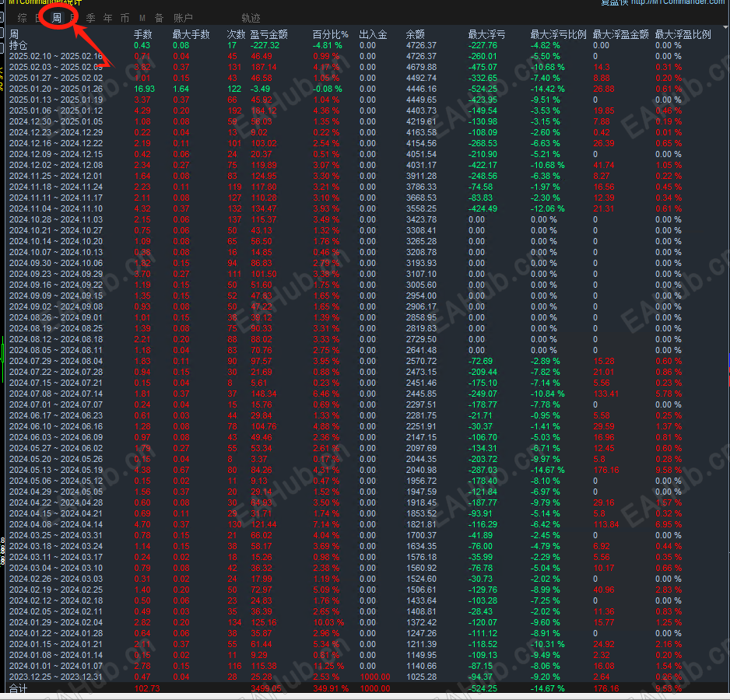Select week row 2024.11.04 ~ 2024.11.10
This screenshot has height=700, width=730.
pos(56,209)
